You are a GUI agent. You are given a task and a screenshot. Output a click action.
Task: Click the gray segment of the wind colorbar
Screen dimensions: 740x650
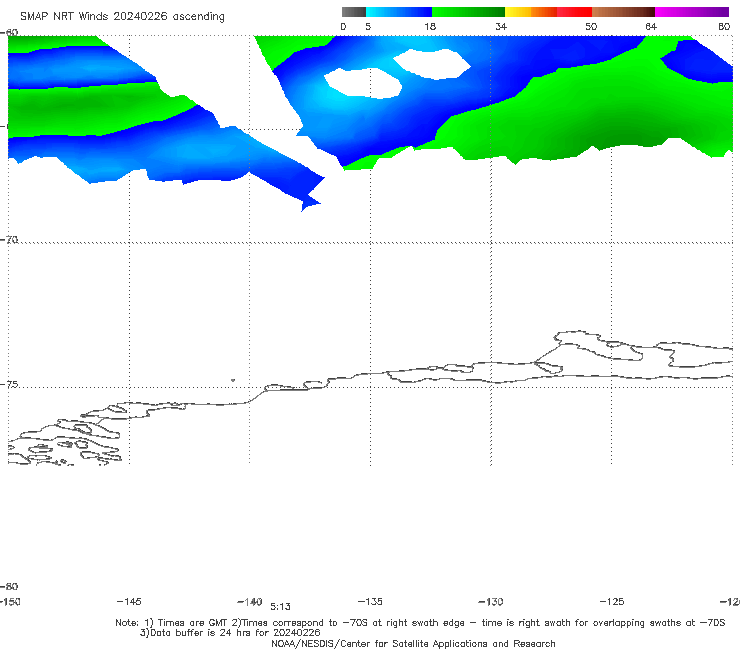point(353,12)
